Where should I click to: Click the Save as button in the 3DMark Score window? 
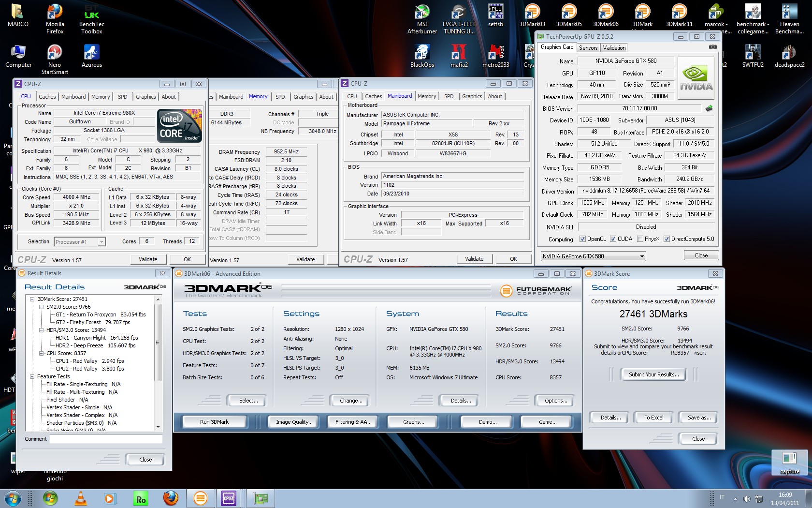click(x=698, y=418)
